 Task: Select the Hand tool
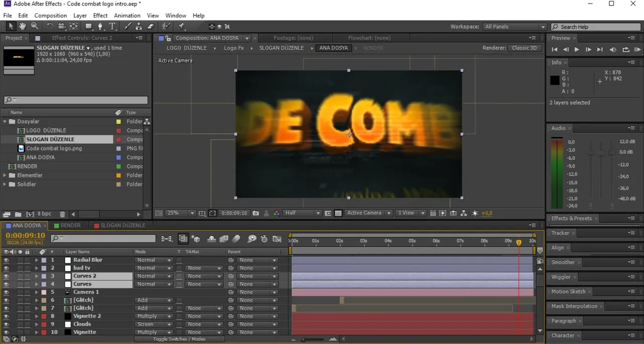[23, 26]
